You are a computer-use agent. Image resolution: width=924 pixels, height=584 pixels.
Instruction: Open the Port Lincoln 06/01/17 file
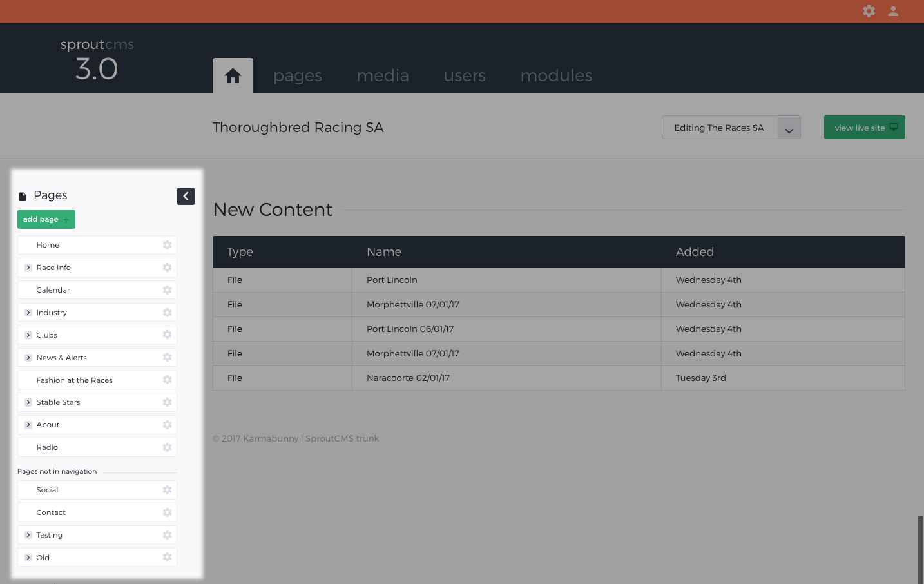(x=410, y=329)
